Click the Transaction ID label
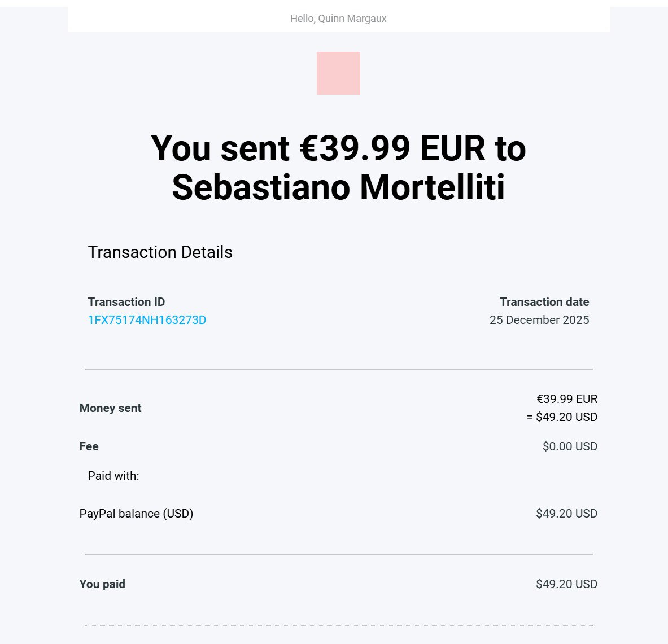Image resolution: width=668 pixels, height=644 pixels. tap(126, 302)
